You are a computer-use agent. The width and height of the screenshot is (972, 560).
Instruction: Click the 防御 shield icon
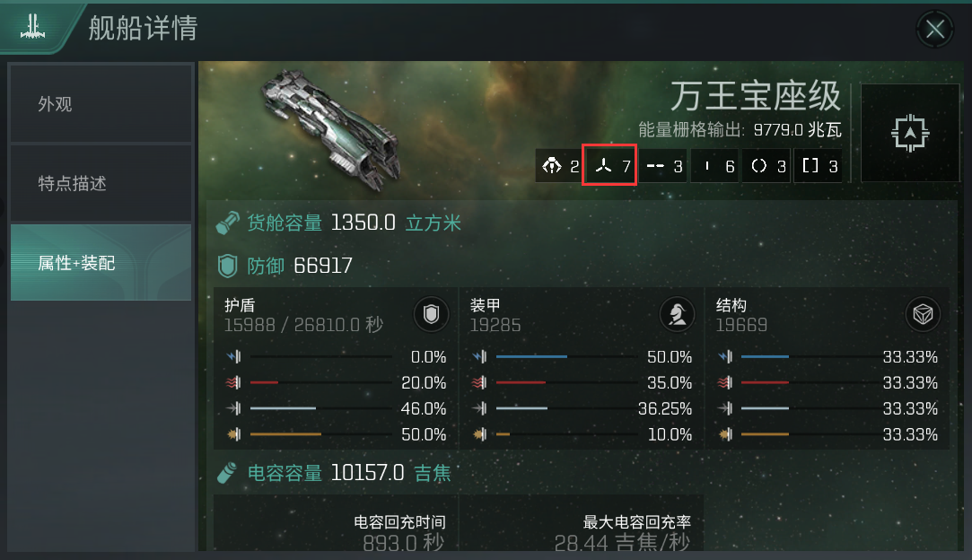[227, 266]
